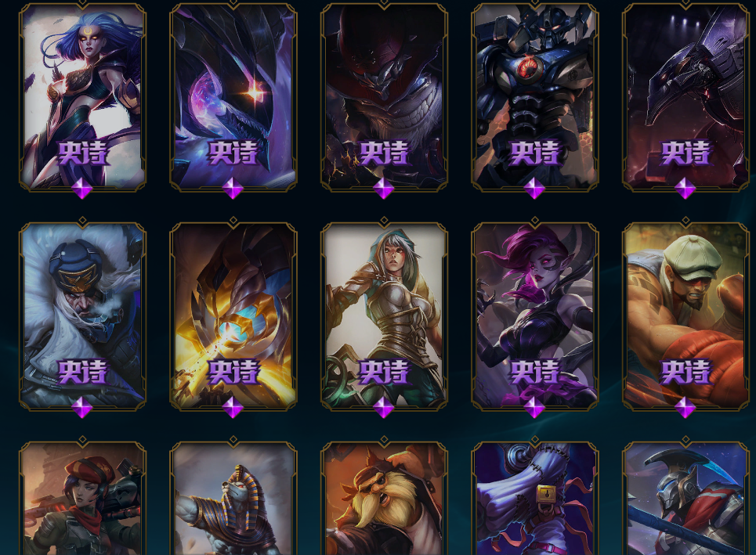
Task: Select the blue mech robot skin card
Action: [535, 96]
